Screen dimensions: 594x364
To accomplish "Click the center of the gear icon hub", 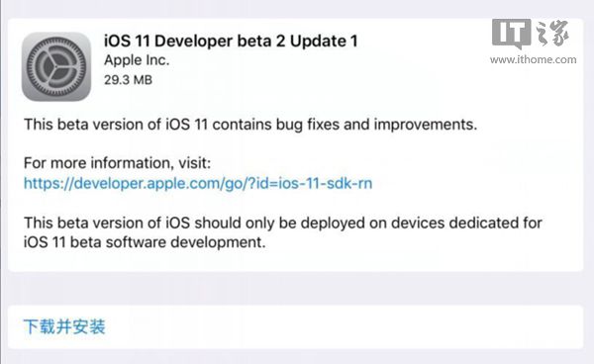I will point(56,66).
